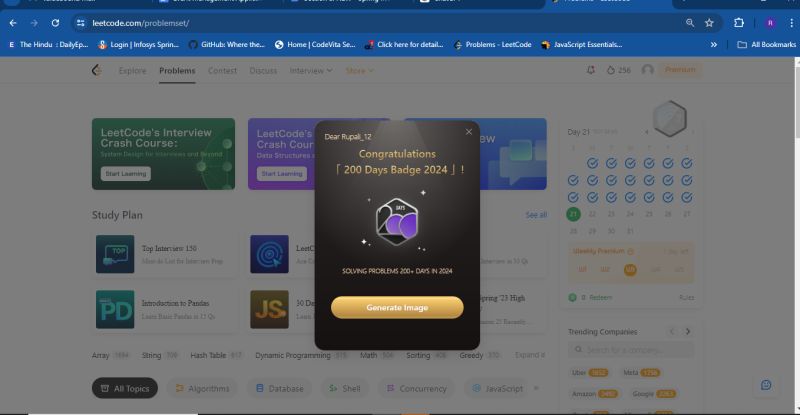Open The Hindu DailyEp bookmark
The height and width of the screenshot is (415, 800).
click(48, 44)
